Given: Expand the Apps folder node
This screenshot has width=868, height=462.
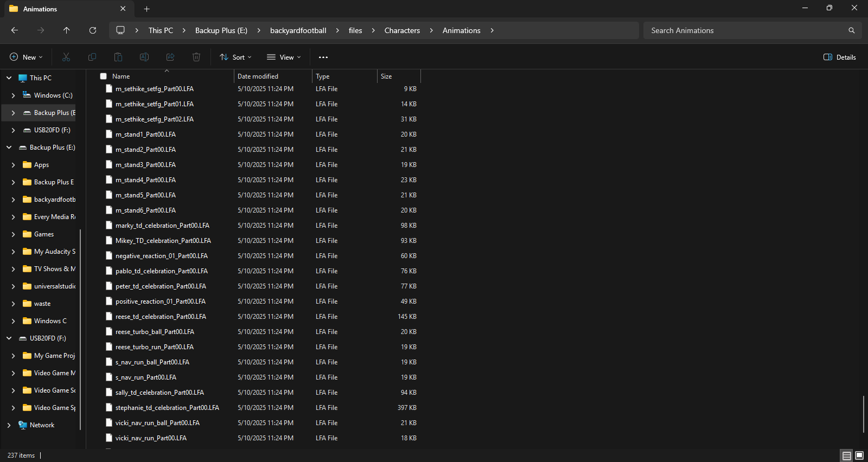Looking at the screenshot, I should click(13, 165).
